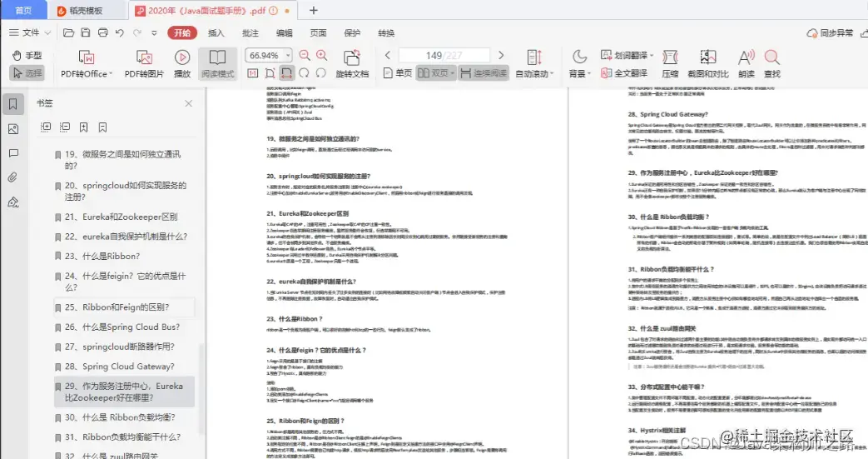Switch to the 开始 ribbon tab
Image resolution: width=868 pixels, height=459 pixels.
coord(182,32)
